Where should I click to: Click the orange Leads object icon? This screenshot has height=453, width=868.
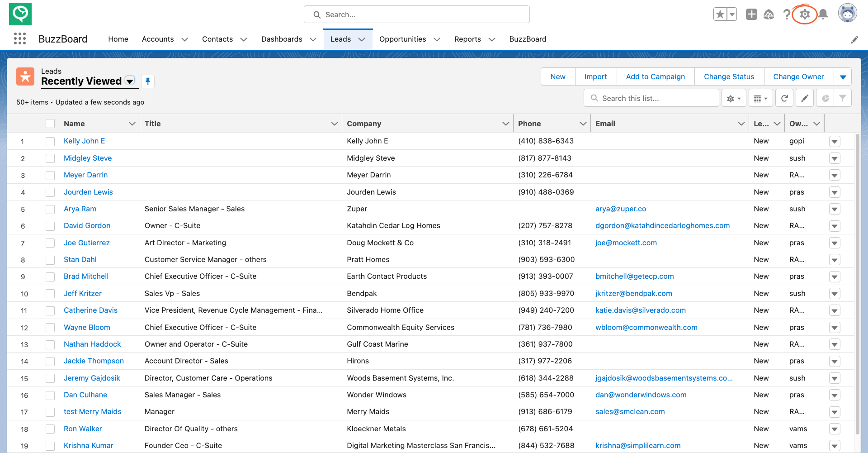25,76
